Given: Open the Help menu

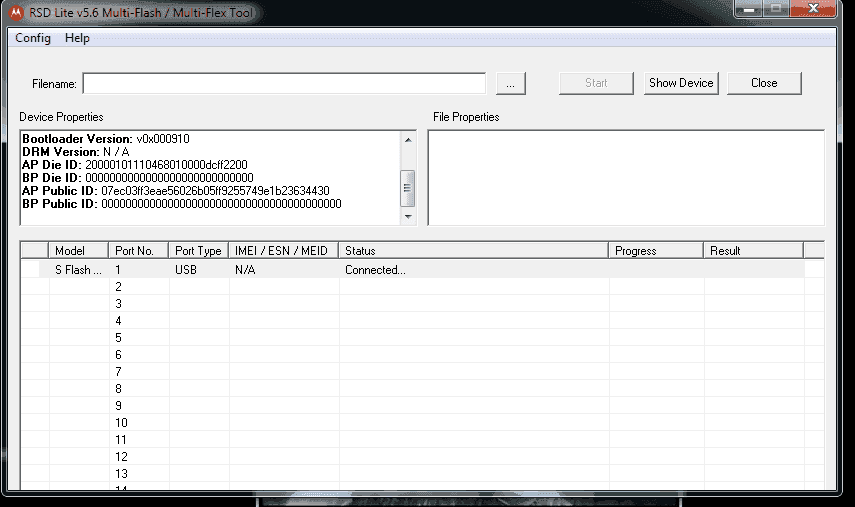Looking at the screenshot, I should tap(77, 38).
